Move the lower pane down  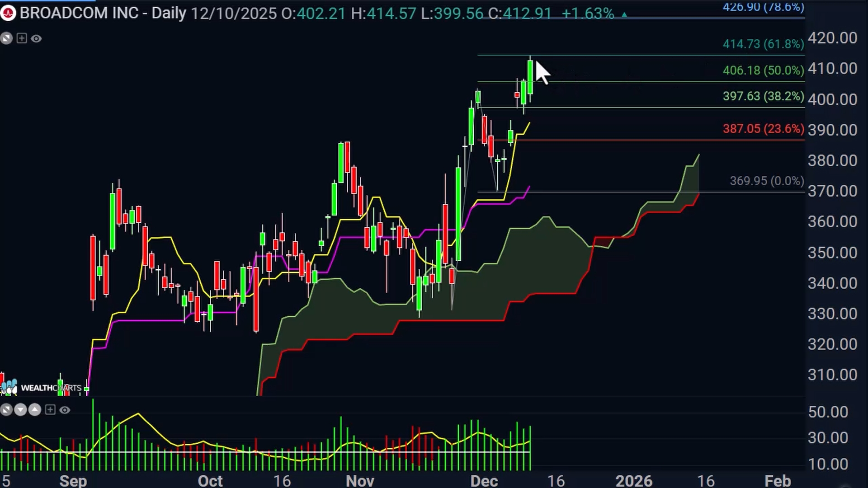pos(20,410)
